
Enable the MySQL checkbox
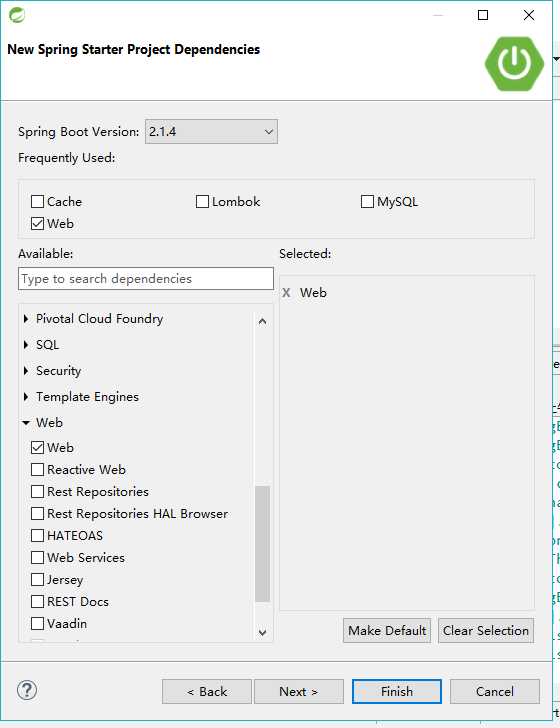tap(367, 202)
